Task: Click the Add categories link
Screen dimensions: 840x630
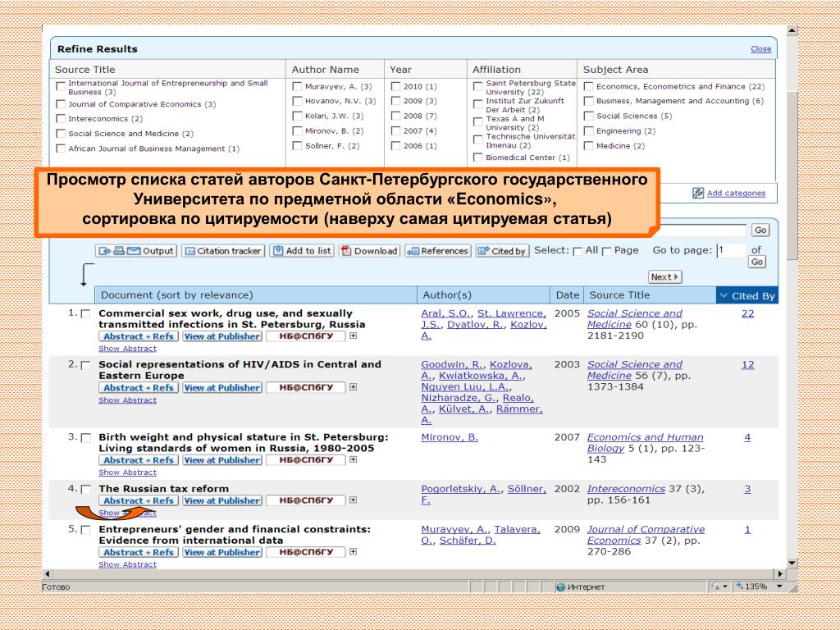Action: [736, 193]
